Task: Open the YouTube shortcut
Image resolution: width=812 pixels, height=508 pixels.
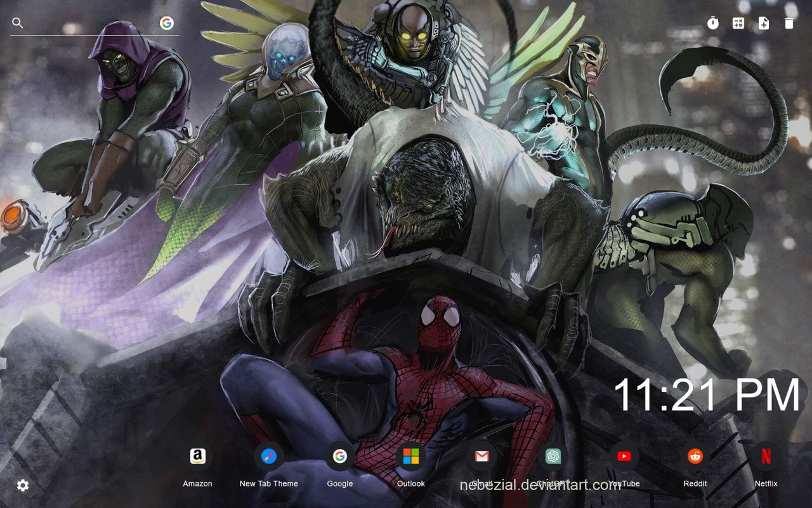Action: pos(624,465)
